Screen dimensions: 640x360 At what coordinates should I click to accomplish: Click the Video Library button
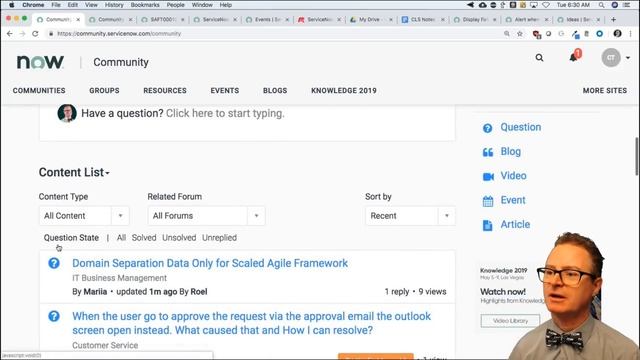(510, 321)
